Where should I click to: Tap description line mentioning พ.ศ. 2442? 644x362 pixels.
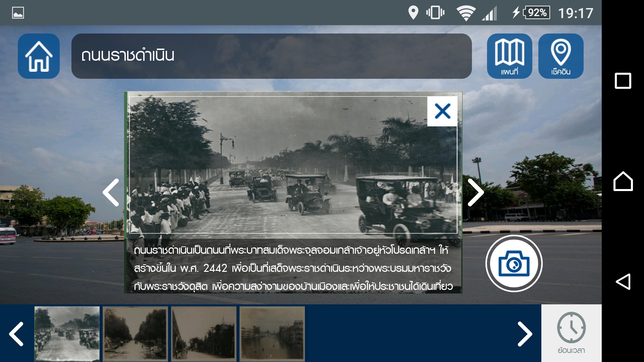(x=292, y=268)
